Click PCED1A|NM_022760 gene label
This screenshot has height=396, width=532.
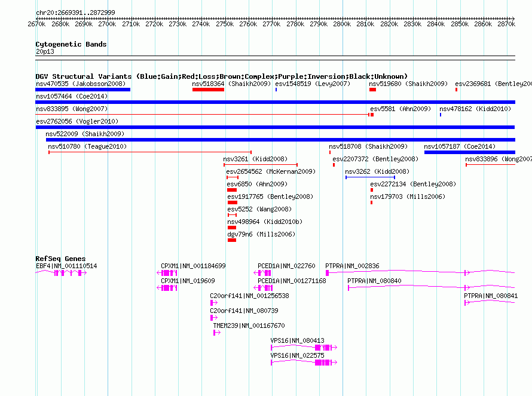coord(286,266)
